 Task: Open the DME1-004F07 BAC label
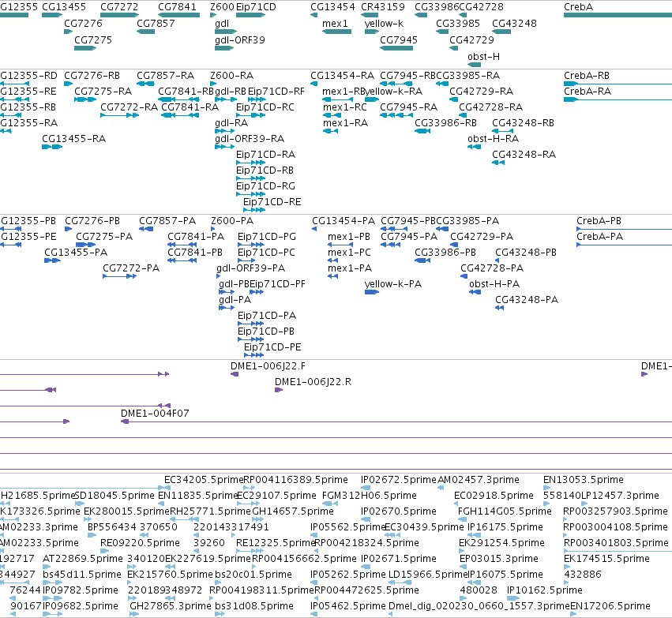click(x=155, y=414)
